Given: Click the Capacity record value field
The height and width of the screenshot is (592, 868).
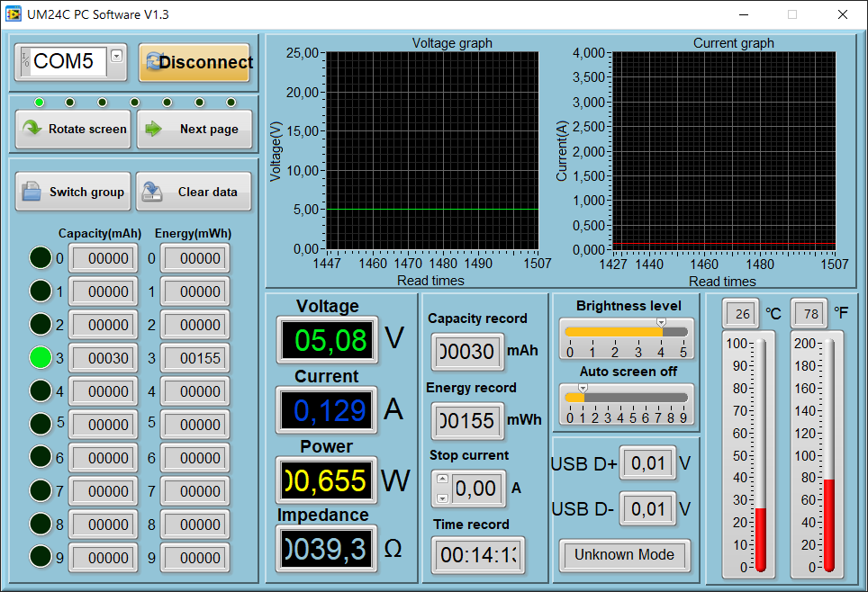Looking at the screenshot, I should click(x=467, y=352).
